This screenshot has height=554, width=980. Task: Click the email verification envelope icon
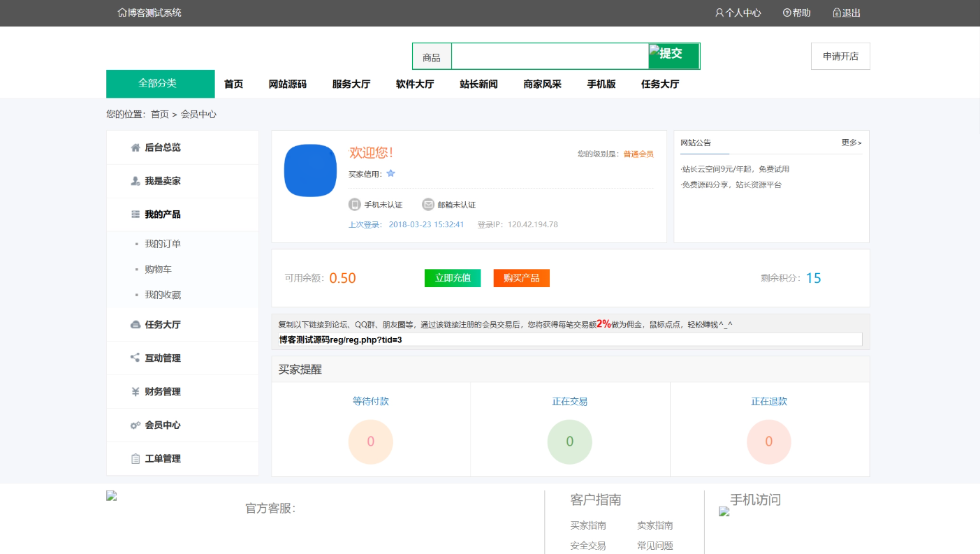click(428, 205)
